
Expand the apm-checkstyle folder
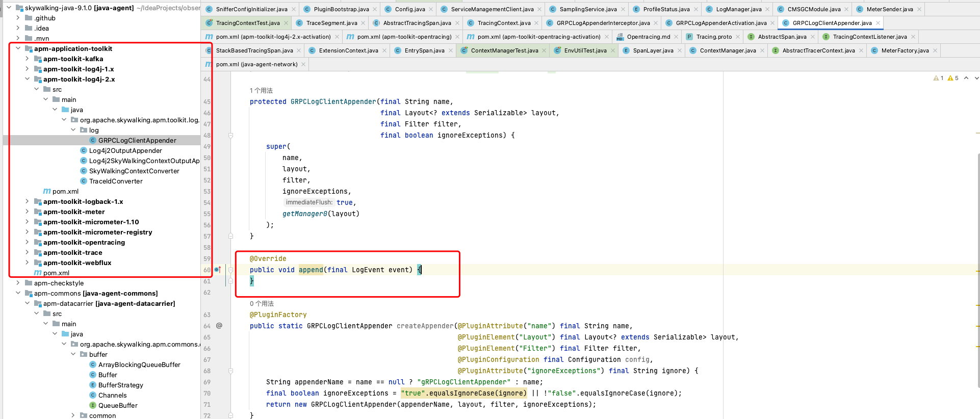(x=18, y=283)
